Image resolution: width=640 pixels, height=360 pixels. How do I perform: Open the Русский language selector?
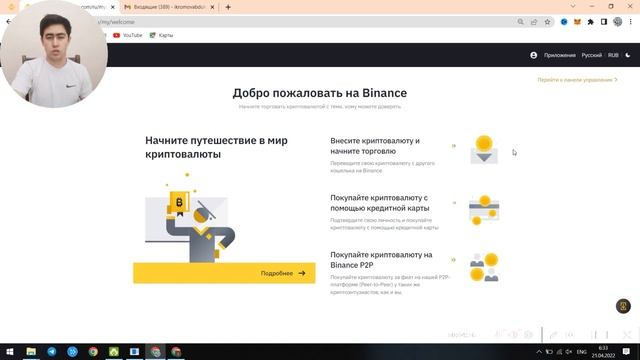point(591,55)
